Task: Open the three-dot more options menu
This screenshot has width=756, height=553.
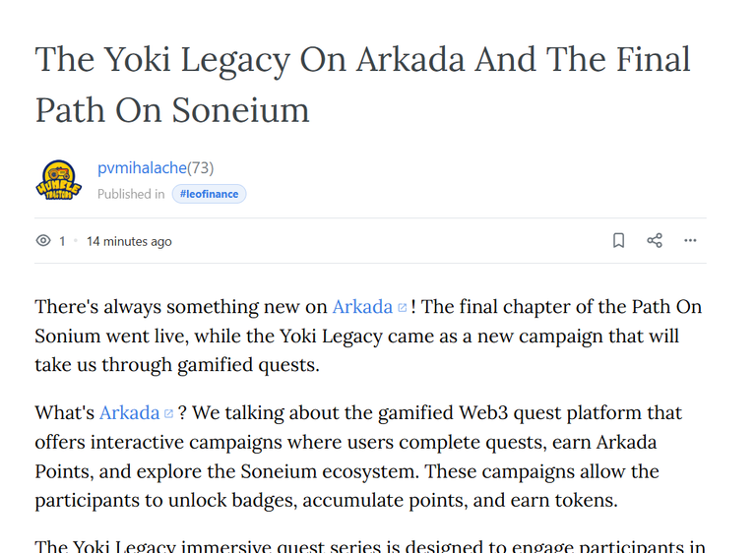Action: point(690,240)
